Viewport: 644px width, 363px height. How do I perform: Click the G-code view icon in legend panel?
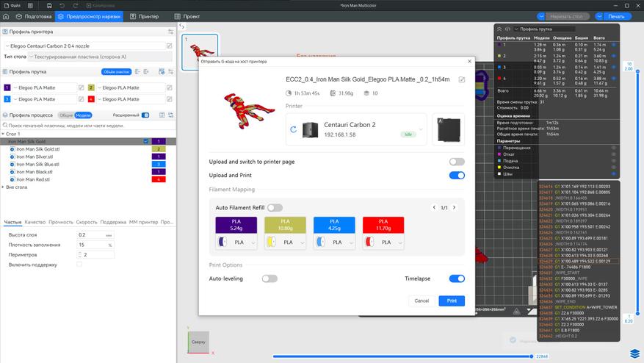(507, 29)
